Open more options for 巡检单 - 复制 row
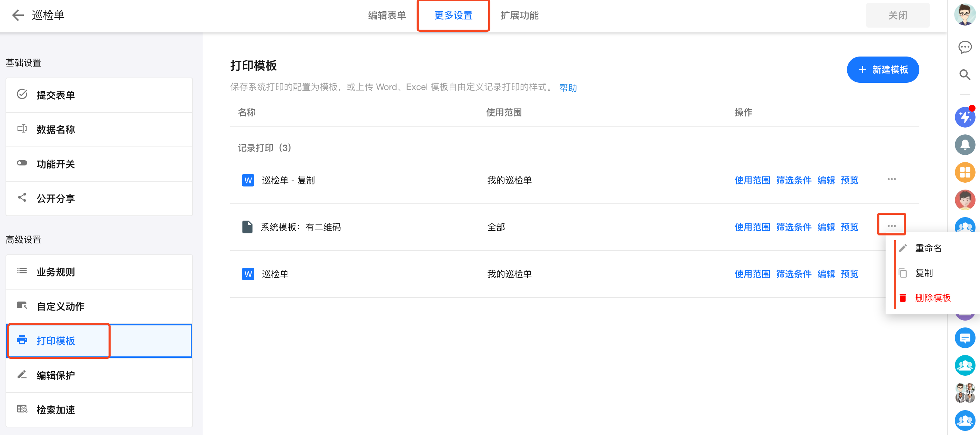This screenshot has height=435, width=980. pos(891,179)
